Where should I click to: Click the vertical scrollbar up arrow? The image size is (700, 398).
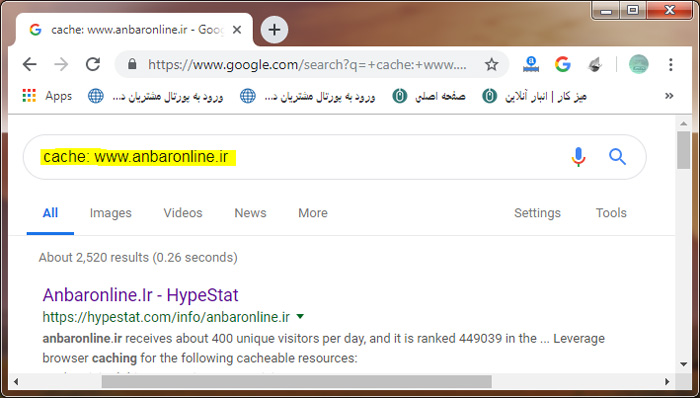pyautogui.click(x=683, y=123)
